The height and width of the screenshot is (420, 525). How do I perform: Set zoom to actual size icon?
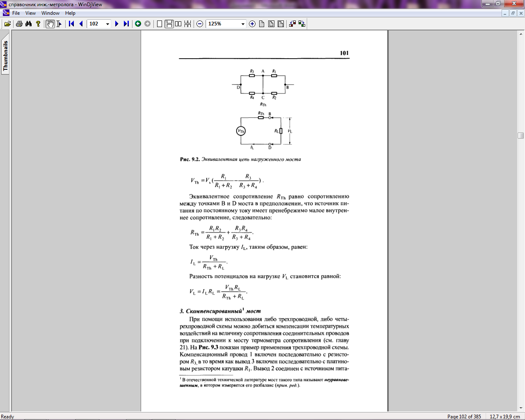[262, 24]
